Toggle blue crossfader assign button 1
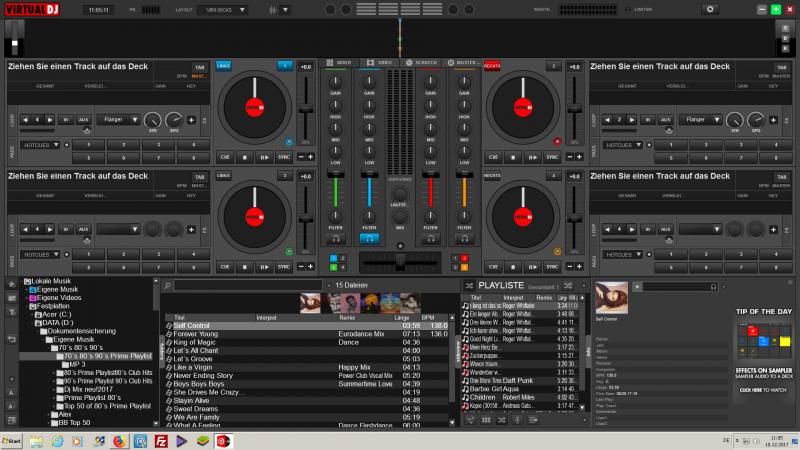 tap(334, 258)
